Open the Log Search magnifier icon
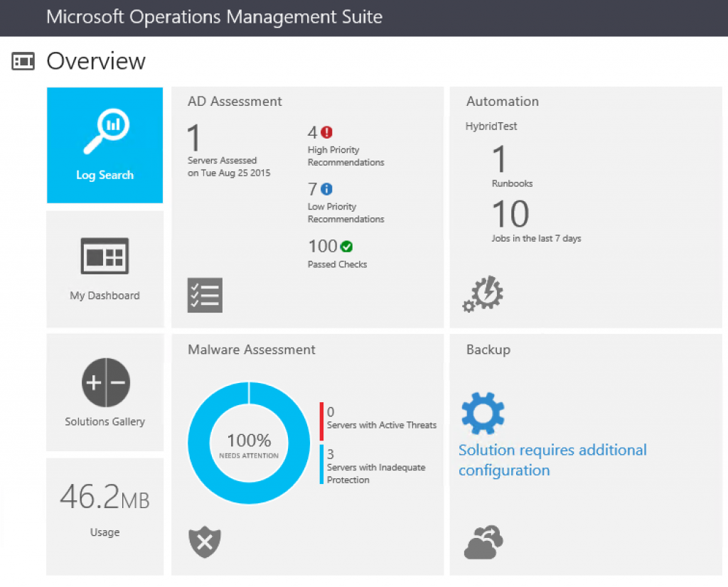Viewport: 728px width, 587px height. click(x=107, y=131)
